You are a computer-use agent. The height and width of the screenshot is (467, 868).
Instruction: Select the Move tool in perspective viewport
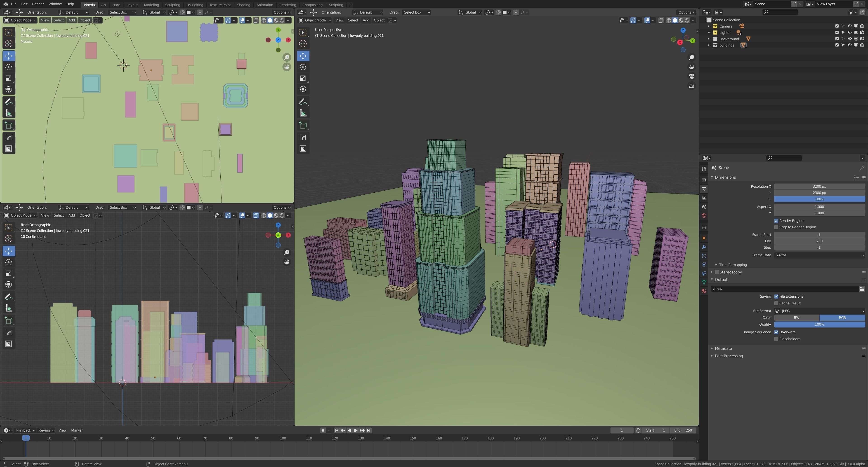tap(303, 56)
